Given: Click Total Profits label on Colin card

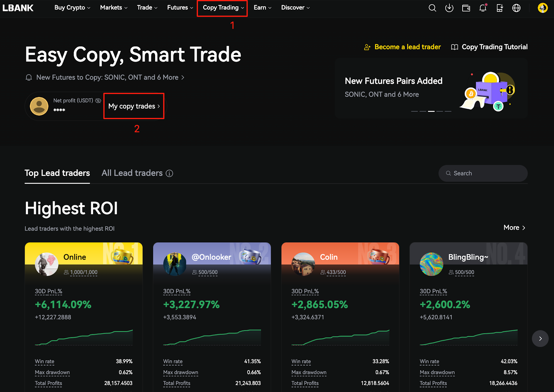Looking at the screenshot, I should pos(305,383).
